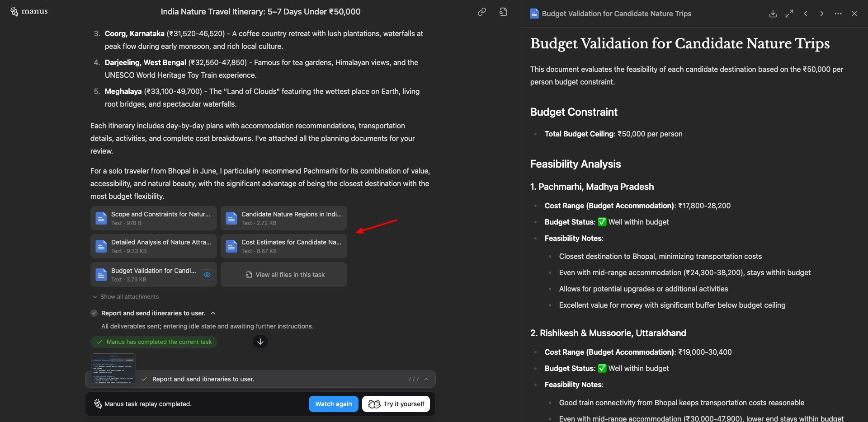The height and width of the screenshot is (422, 868).
Task: Go to next document with right chevron
Action: 822,14
